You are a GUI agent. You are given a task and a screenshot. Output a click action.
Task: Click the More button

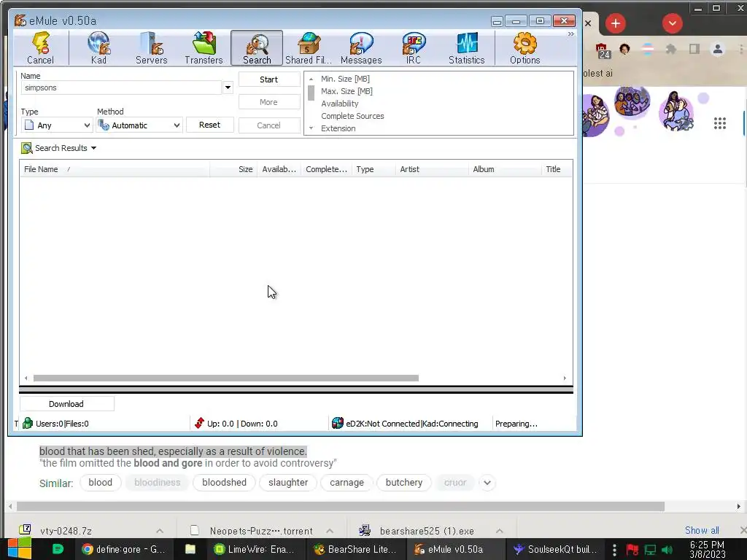point(269,102)
